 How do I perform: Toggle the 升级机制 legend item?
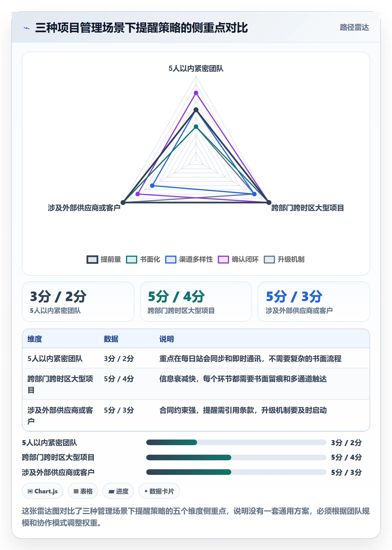point(284,259)
